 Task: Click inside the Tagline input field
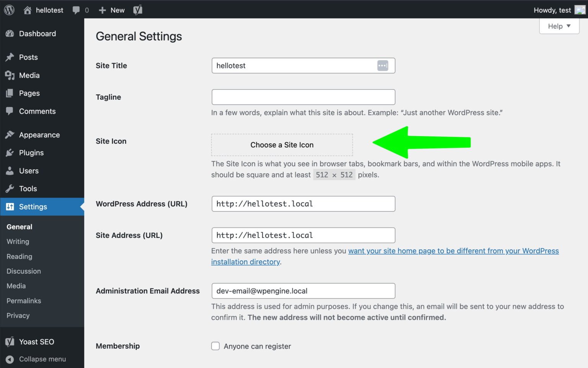303,97
